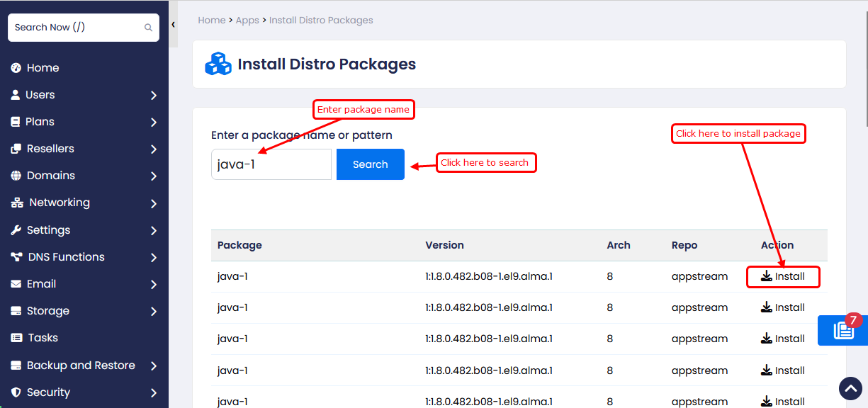Viewport: 868px width, 408px height.
Task: Click the Apps breadcrumb link
Action: click(247, 21)
